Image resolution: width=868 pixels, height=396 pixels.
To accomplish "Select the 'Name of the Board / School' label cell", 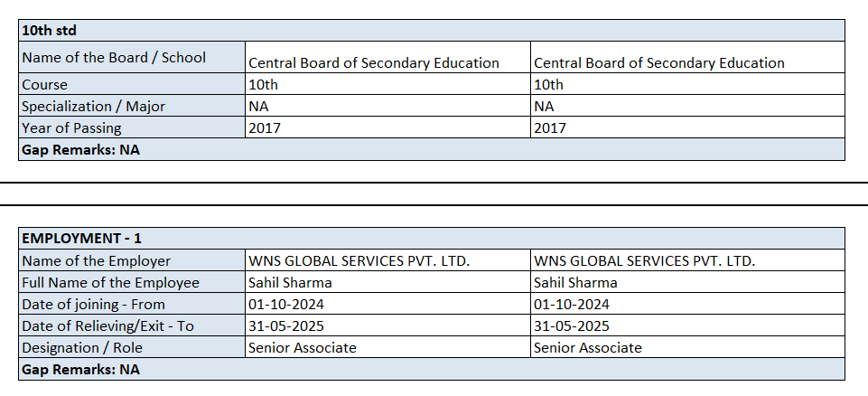I will 114,57.
